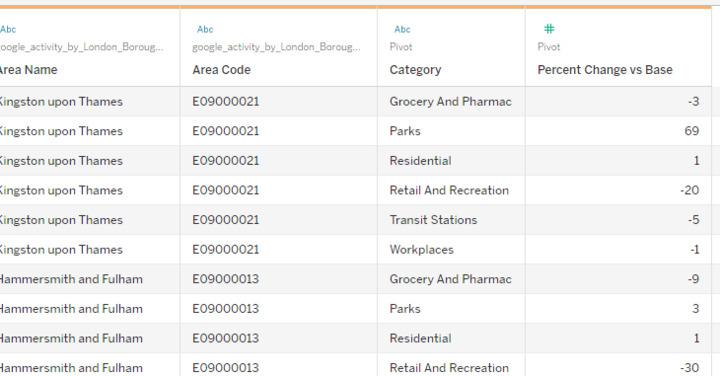Click the number type icon for Percent Change
The height and width of the screenshot is (376, 720).
(549, 29)
